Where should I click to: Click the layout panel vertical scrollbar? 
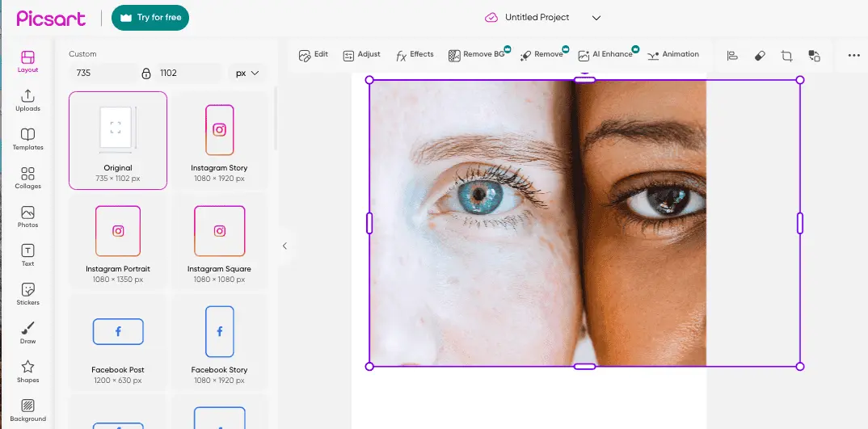pos(275,117)
